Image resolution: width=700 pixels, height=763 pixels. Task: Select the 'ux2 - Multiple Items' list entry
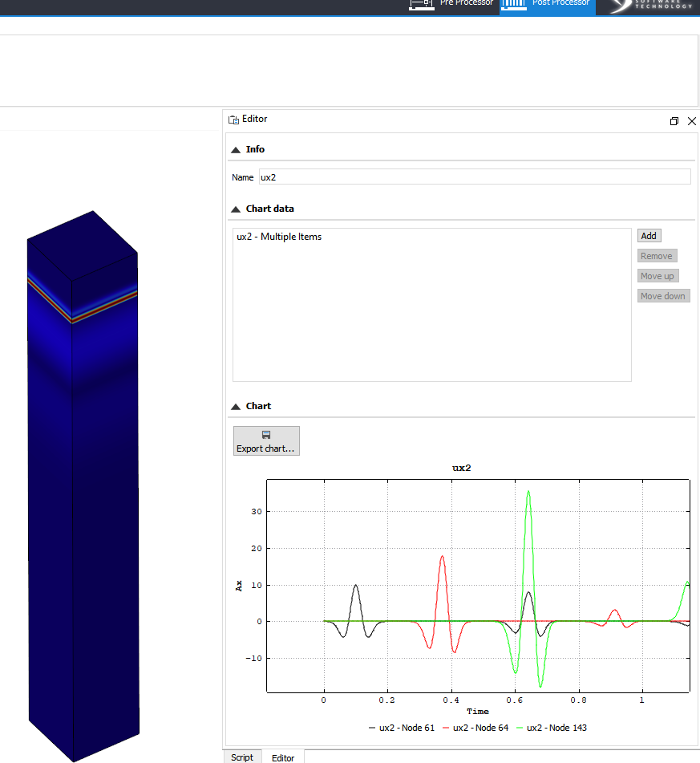coord(279,237)
